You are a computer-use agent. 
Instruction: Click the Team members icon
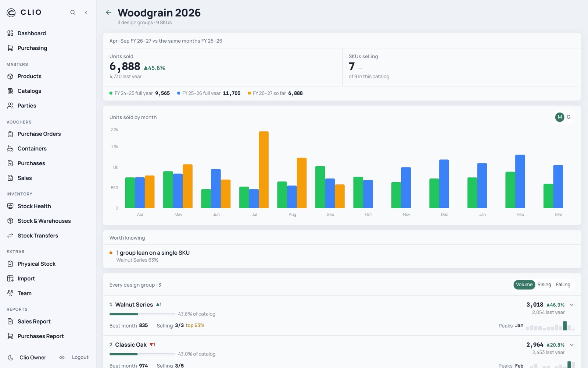coord(10,293)
